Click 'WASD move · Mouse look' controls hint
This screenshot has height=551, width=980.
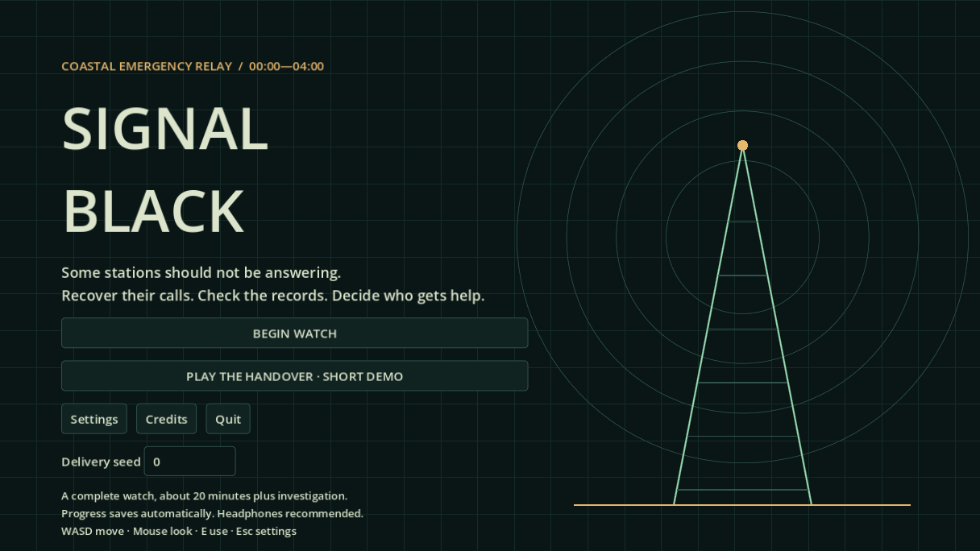(127, 532)
